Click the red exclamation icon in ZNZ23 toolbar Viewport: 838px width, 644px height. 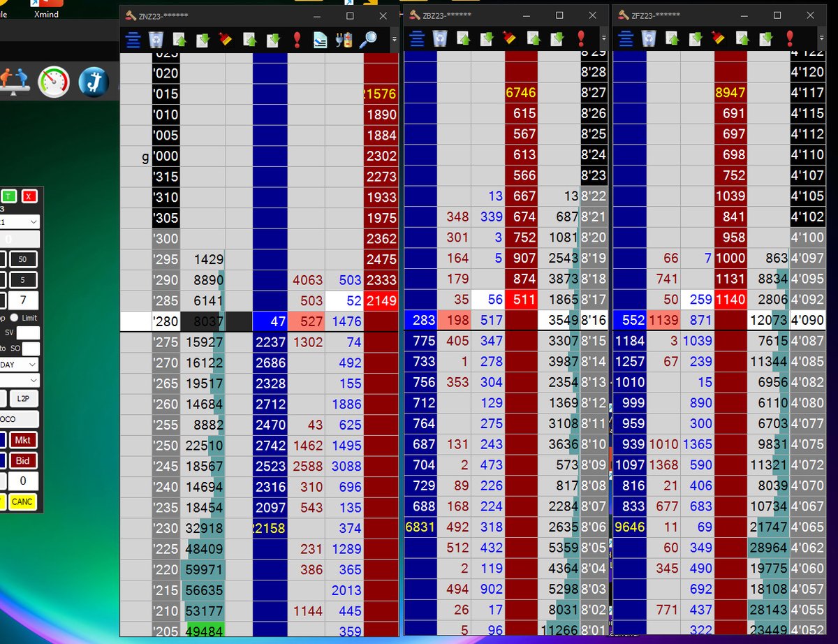pos(297,40)
